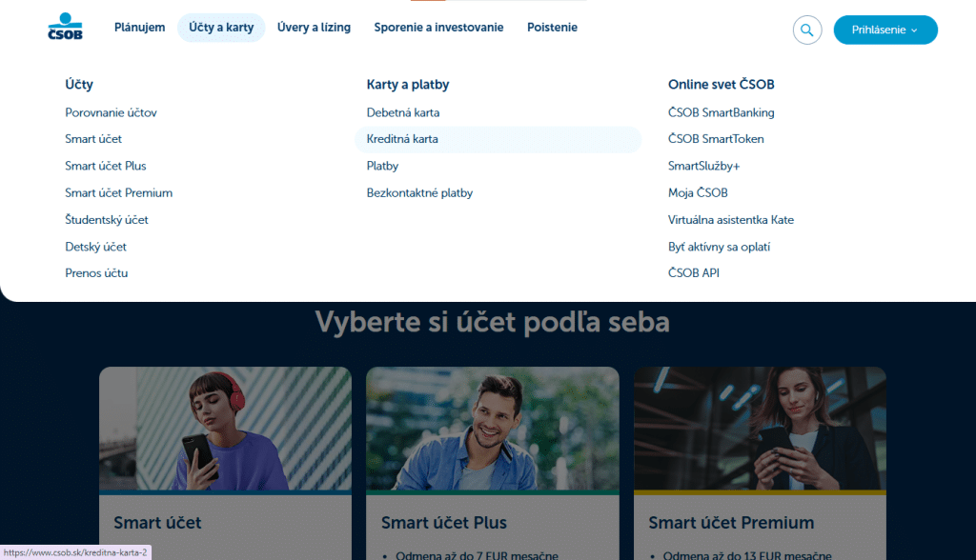The height and width of the screenshot is (560, 976).
Task: Open the Plánujem menu
Action: (x=139, y=28)
